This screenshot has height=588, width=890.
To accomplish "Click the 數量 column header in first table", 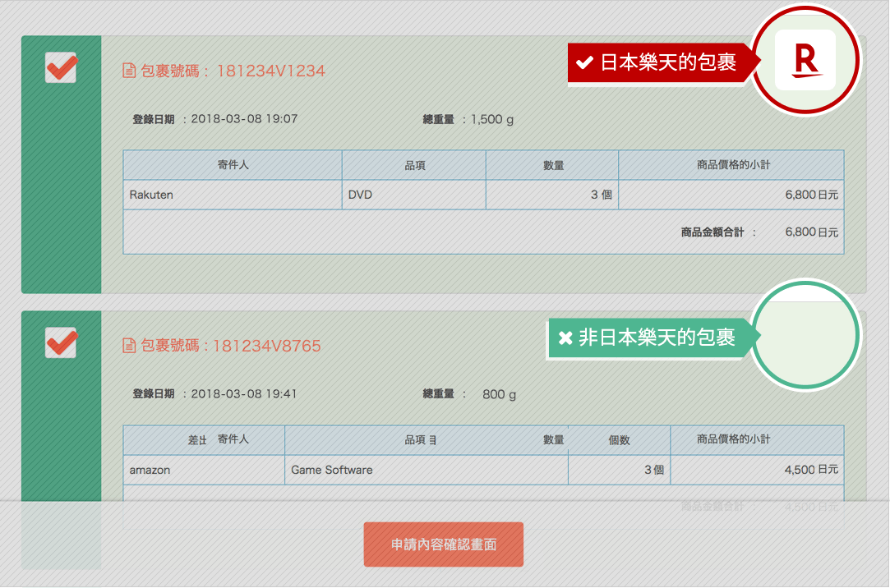I will (553, 165).
